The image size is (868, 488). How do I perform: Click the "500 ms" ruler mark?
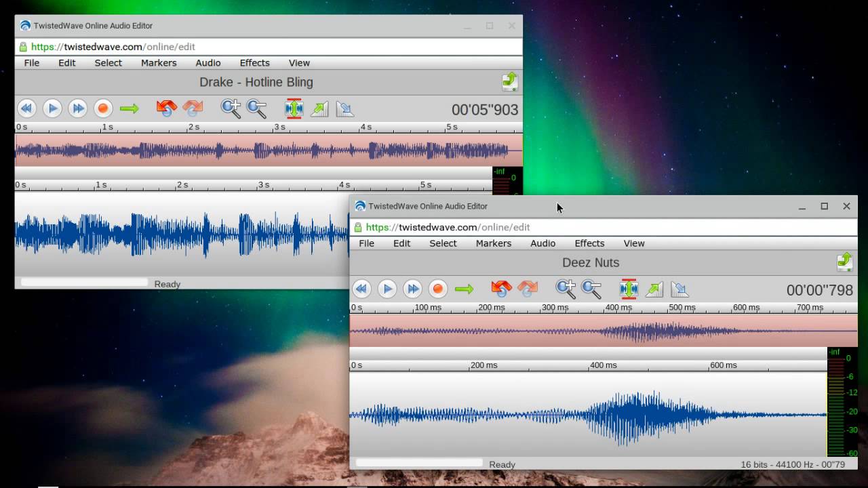(x=682, y=308)
